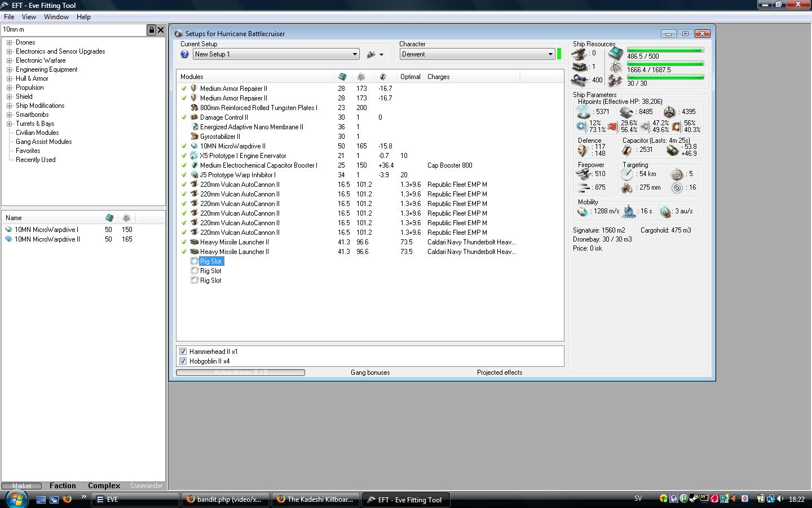Expand the Electronic Warfare category

point(10,60)
